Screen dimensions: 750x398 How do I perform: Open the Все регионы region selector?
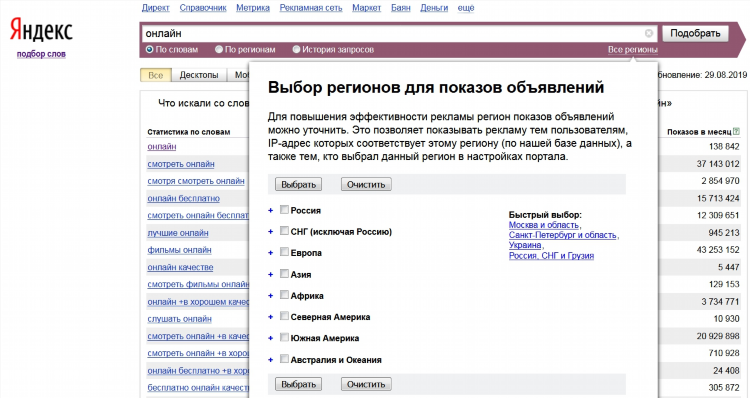[632, 49]
